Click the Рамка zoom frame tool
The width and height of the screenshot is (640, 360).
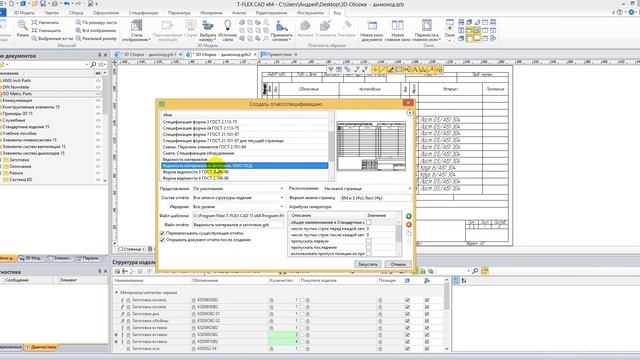(22, 29)
